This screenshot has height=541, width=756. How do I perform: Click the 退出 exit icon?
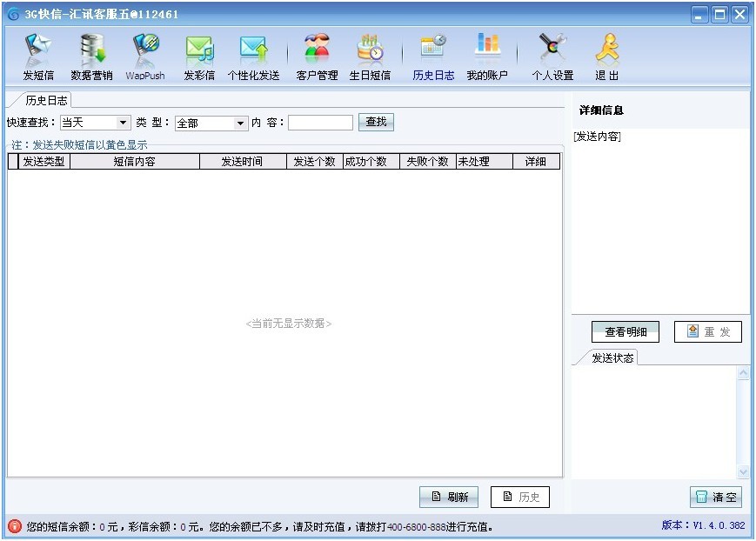(x=606, y=57)
